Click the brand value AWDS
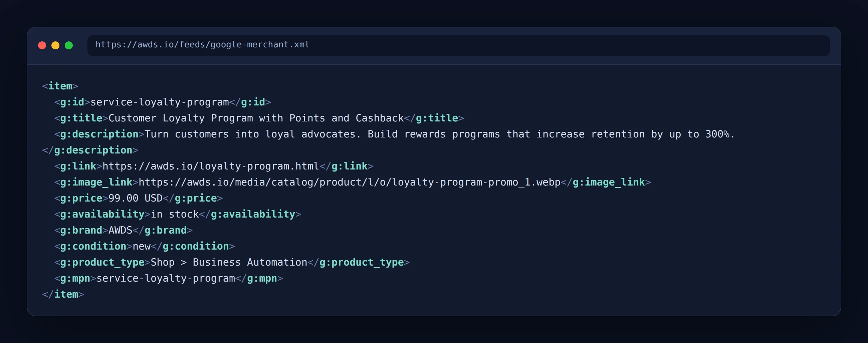The height and width of the screenshot is (343, 868). [120, 230]
